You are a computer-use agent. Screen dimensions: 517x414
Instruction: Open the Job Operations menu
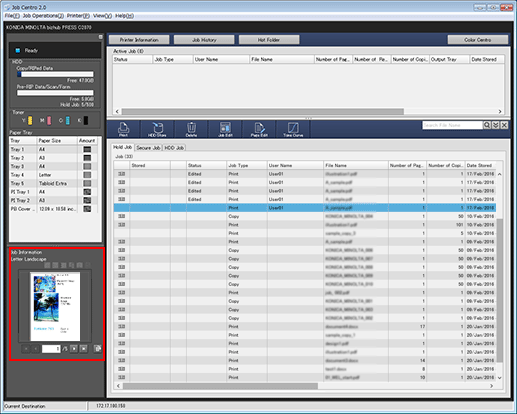tap(43, 16)
